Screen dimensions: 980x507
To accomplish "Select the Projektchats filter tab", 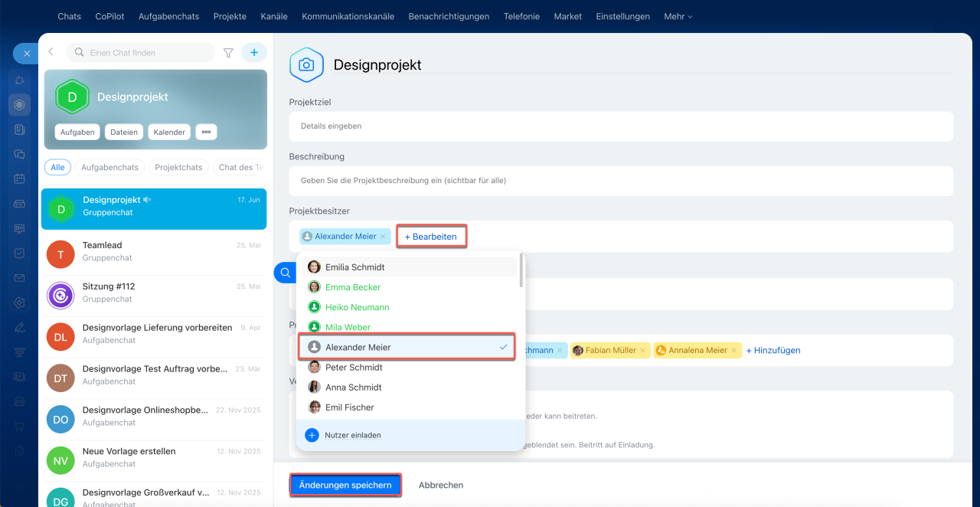I will pos(178,167).
